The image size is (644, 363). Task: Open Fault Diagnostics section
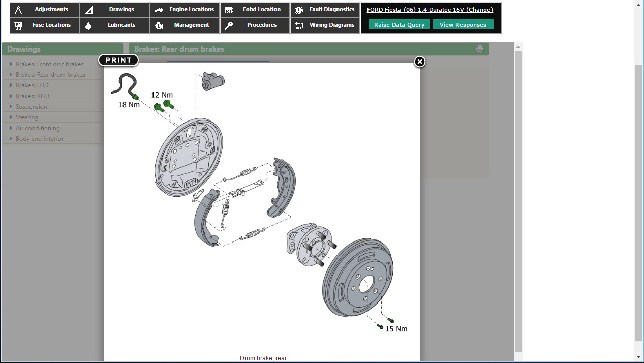325,10
